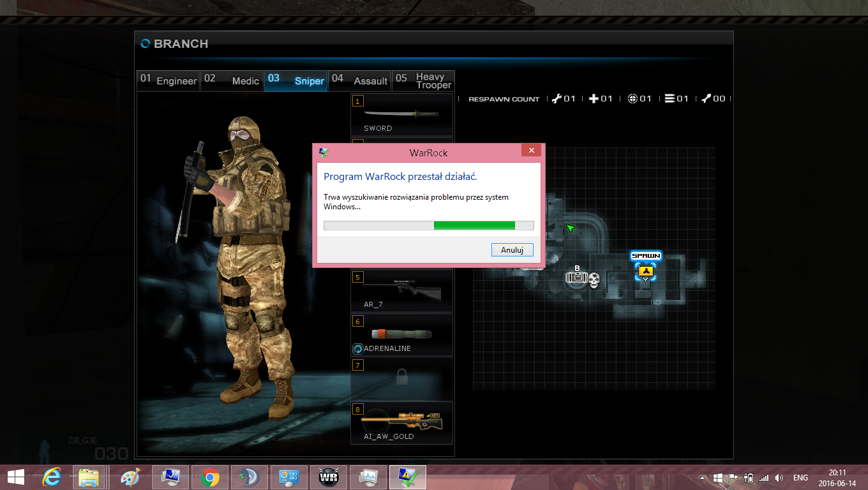Click the network signal tray icon
Image resolution: width=868 pixels, height=490 pixels.
point(764,477)
